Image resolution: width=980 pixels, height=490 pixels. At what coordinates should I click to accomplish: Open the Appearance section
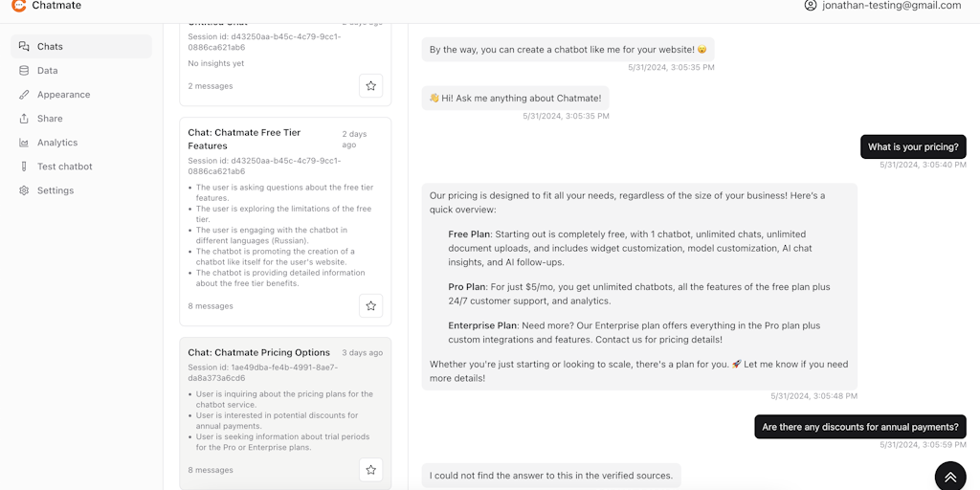(x=63, y=94)
